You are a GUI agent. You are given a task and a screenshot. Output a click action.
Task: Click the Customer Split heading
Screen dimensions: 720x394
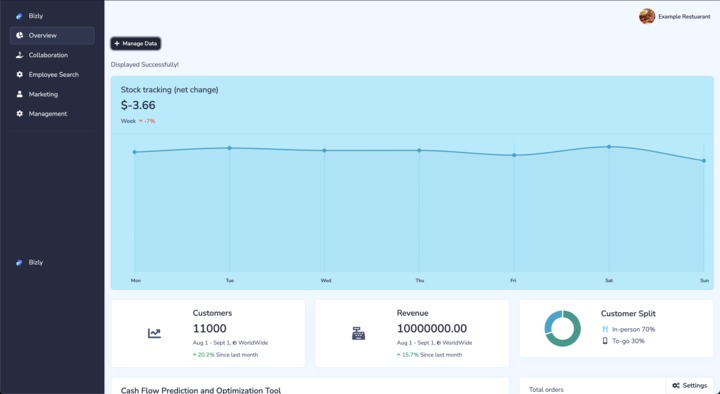point(628,314)
